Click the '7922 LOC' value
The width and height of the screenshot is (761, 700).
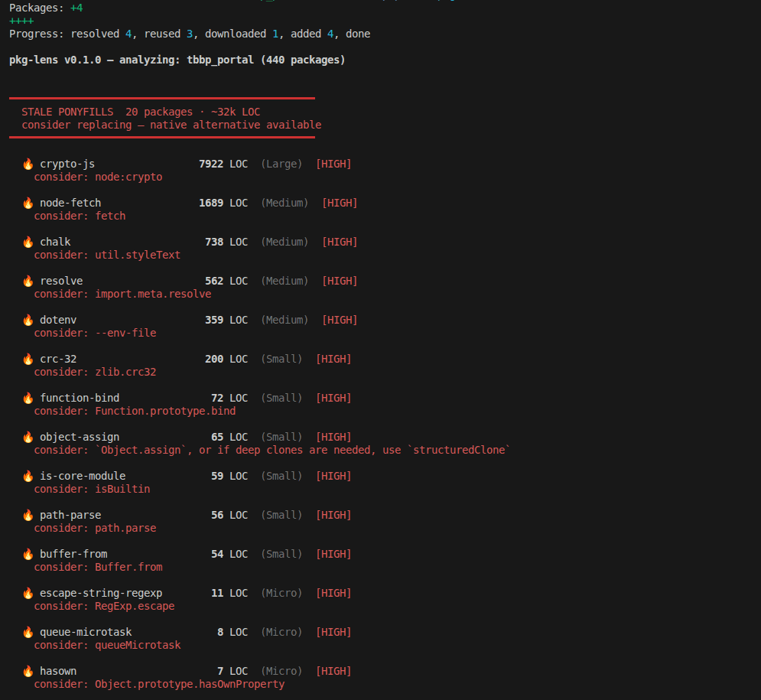(x=223, y=164)
